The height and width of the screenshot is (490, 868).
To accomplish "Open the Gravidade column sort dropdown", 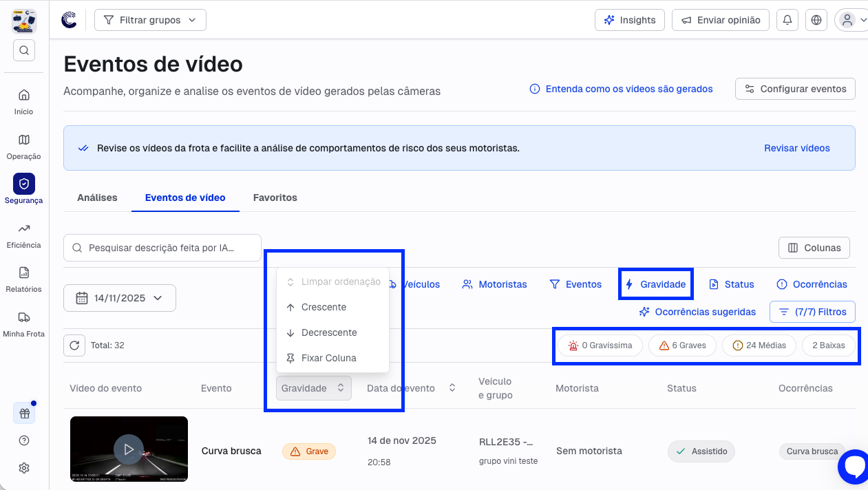I will click(313, 388).
